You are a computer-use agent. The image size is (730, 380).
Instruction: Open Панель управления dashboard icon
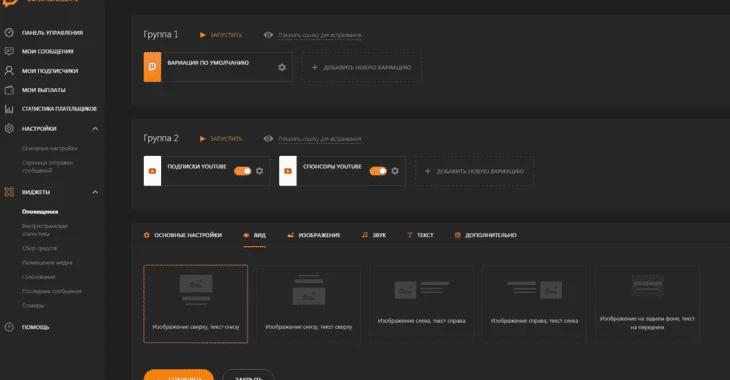tap(9, 33)
